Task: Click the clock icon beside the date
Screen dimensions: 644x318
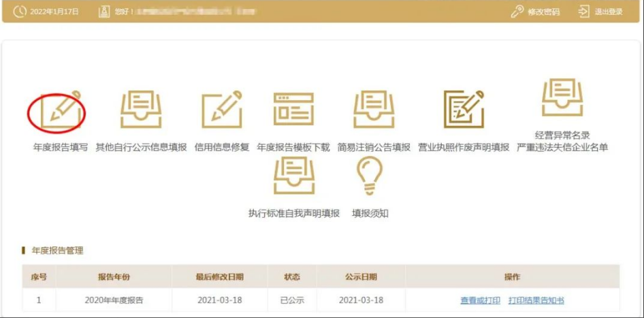Action: click(x=19, y=12)
